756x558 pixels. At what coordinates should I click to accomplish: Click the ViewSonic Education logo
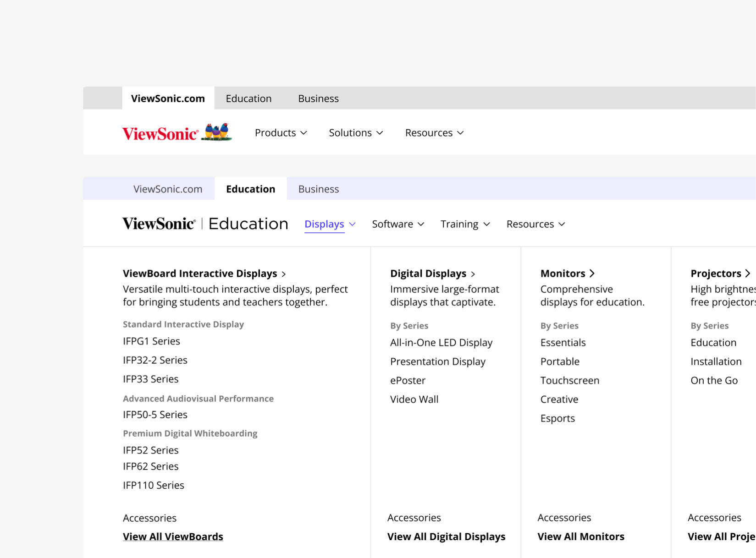coord(205,224)
